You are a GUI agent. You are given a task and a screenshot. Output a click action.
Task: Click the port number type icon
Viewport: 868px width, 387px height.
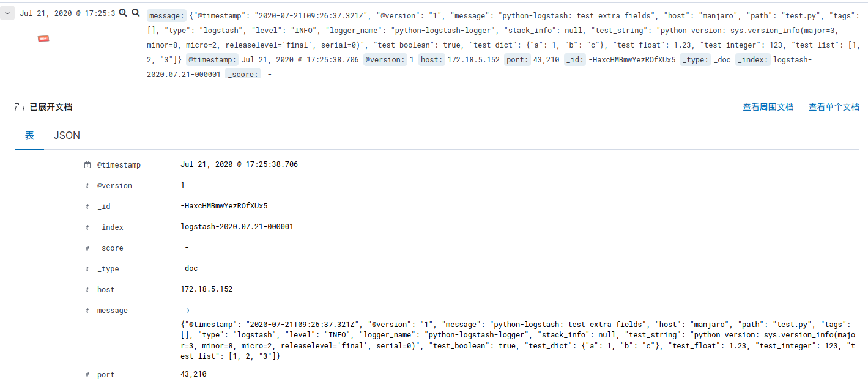(87, 375)
